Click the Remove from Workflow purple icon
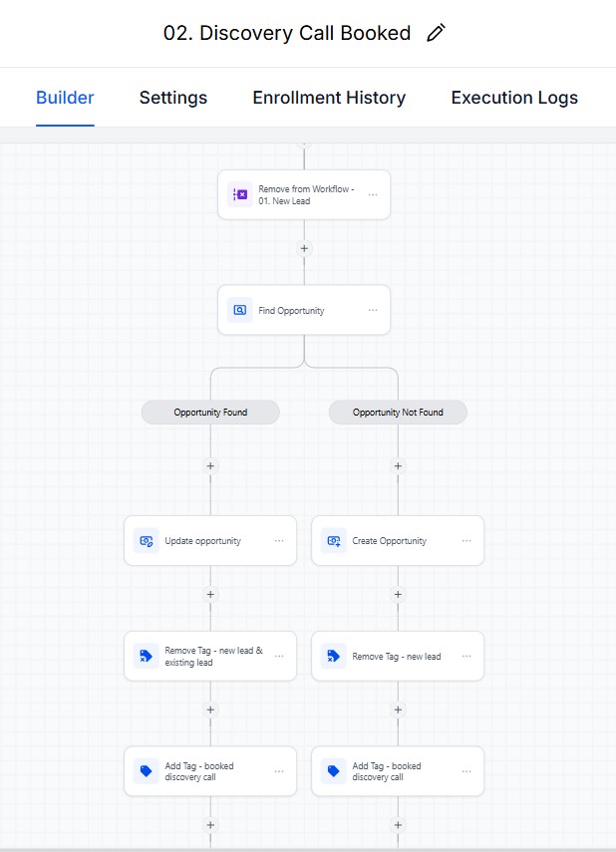This screenshot has width=616, height=852. [x=240, y=194]
